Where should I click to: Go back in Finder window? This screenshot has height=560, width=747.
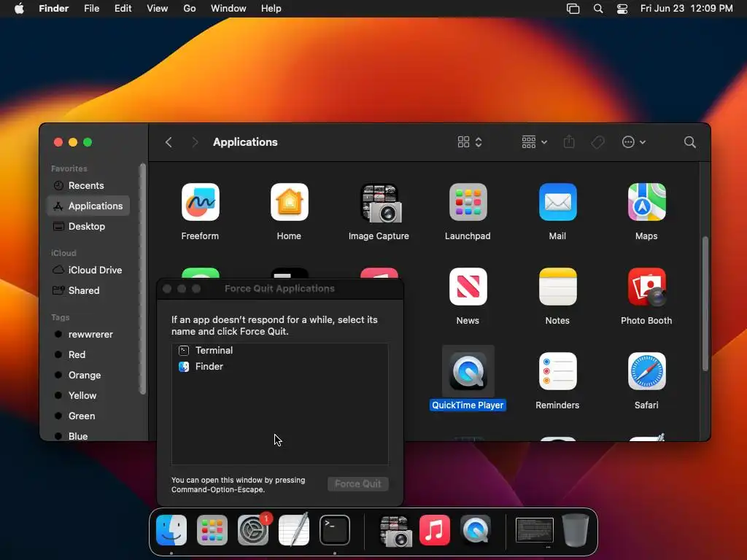click(x=169, y=142)
